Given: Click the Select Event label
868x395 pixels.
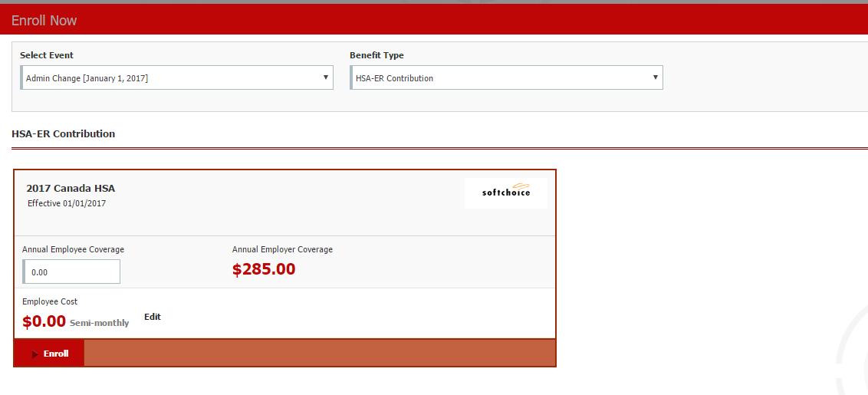Looking at the screenshot, I should point(47,56).
